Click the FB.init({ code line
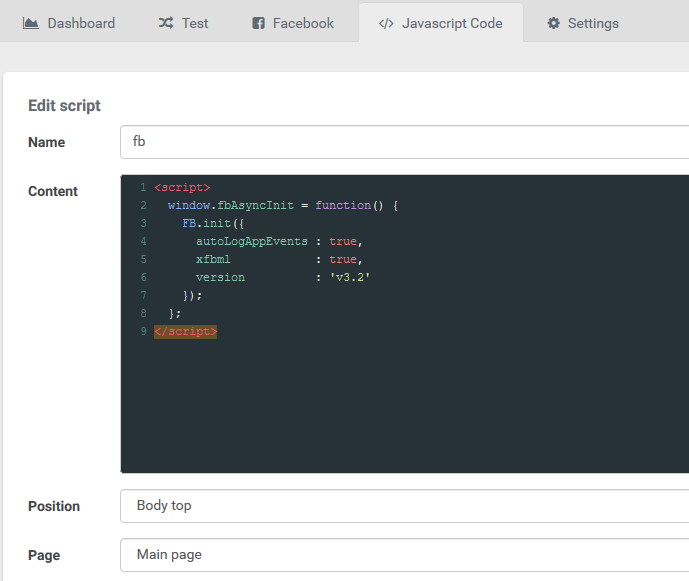The height and width of the screenshot is (581, 689). (213, 223)
